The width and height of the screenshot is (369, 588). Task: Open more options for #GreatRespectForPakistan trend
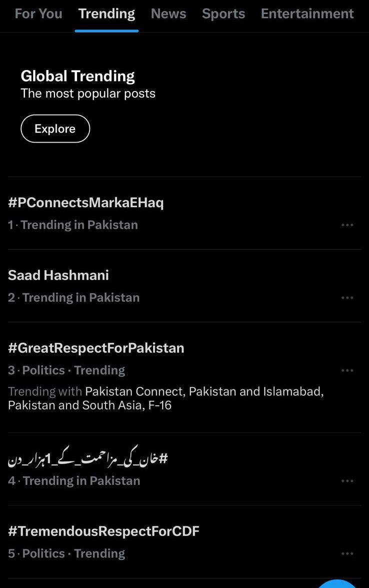(x=347, y=370)
